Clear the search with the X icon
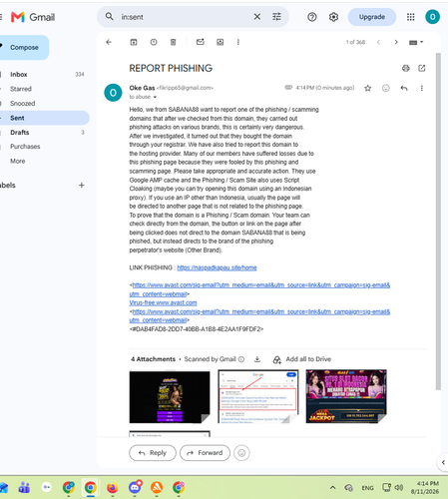 coord(257,17)
